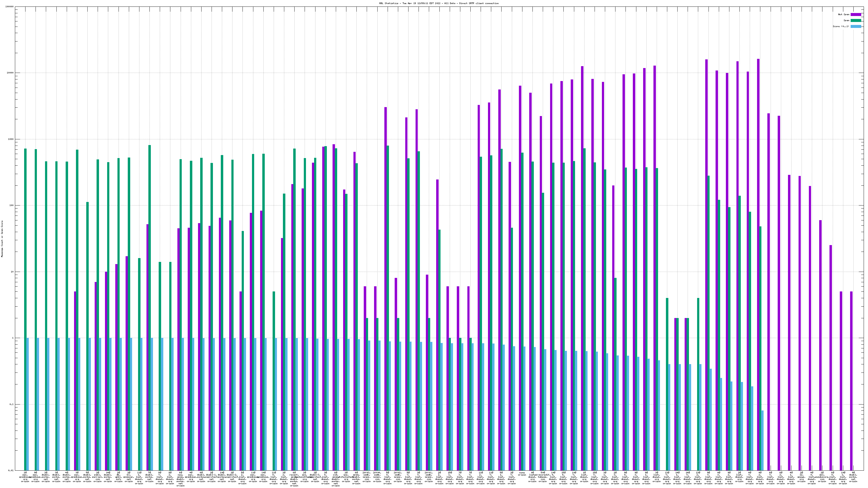The height and width of the screenshot is (488, 868).
Task: Click the db.wpbl.info x-axis label
Action: (x=118, y=477)
